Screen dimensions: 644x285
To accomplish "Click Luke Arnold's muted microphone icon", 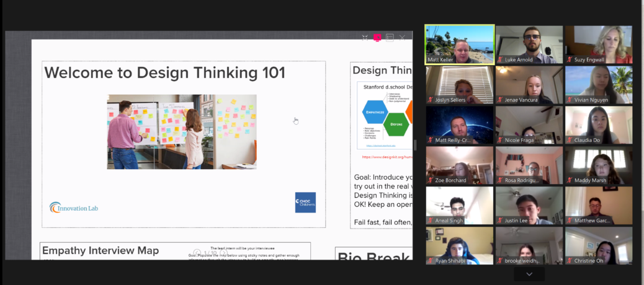I will 500,60.
